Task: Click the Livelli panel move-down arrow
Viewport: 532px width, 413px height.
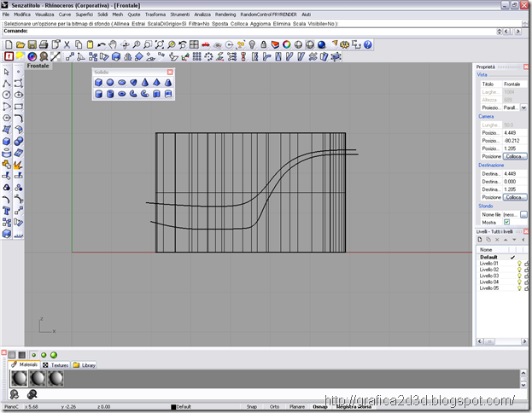Action: point(514,240)
